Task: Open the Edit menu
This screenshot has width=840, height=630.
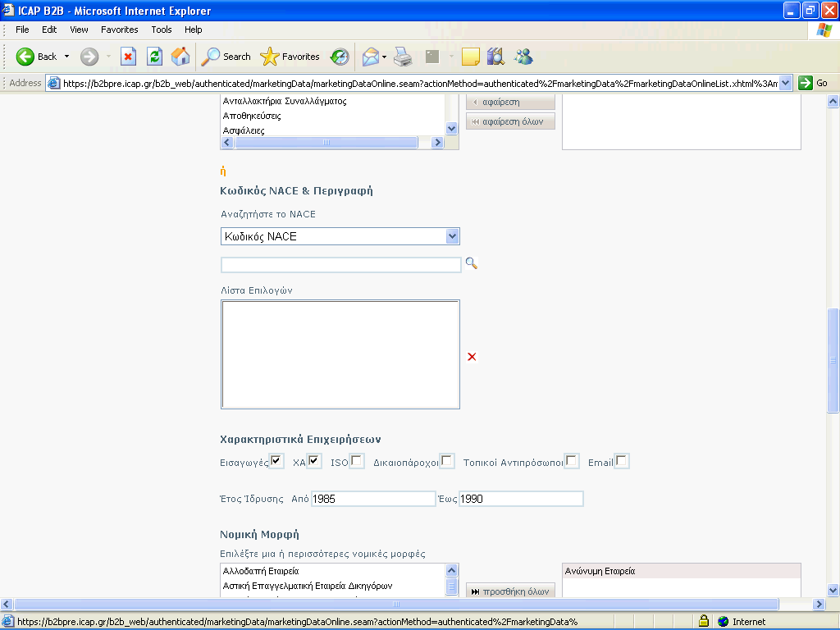Action: coord(49,30)
